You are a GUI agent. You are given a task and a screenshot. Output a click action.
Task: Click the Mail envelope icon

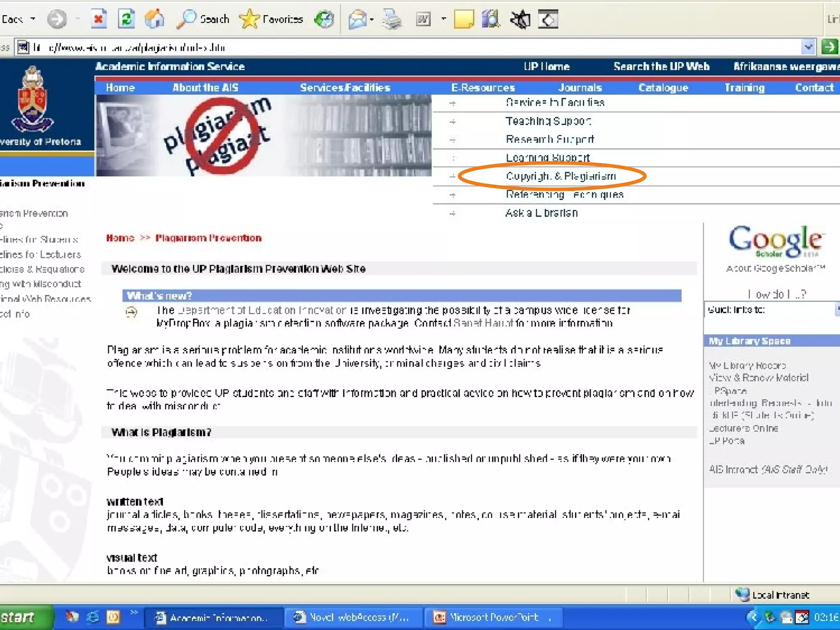357,19
